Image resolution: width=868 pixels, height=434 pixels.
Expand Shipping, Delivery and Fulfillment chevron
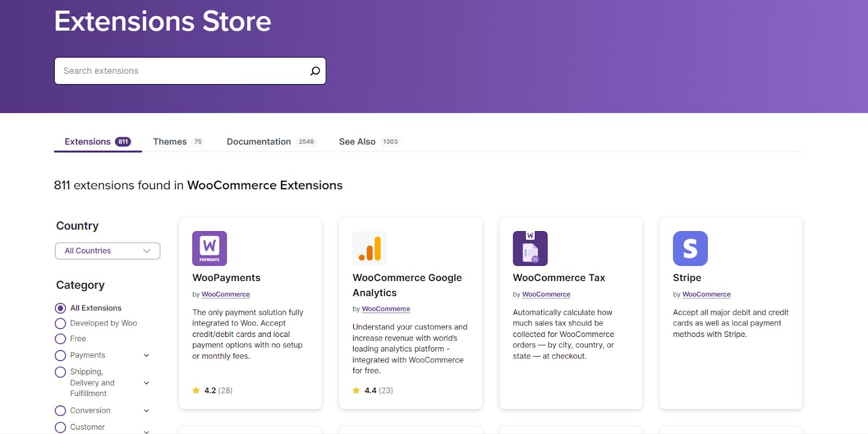click(x=146, y=383)
